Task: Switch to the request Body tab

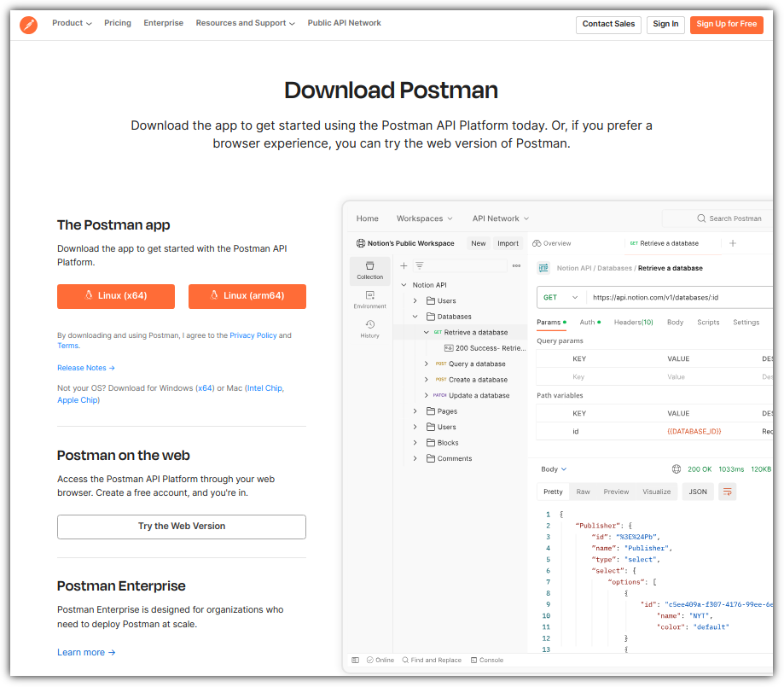Action: (x=675, y=323)
